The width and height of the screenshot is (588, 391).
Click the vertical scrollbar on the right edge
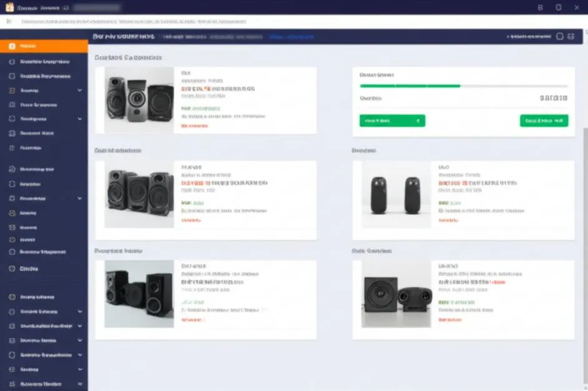coord(586,255)
